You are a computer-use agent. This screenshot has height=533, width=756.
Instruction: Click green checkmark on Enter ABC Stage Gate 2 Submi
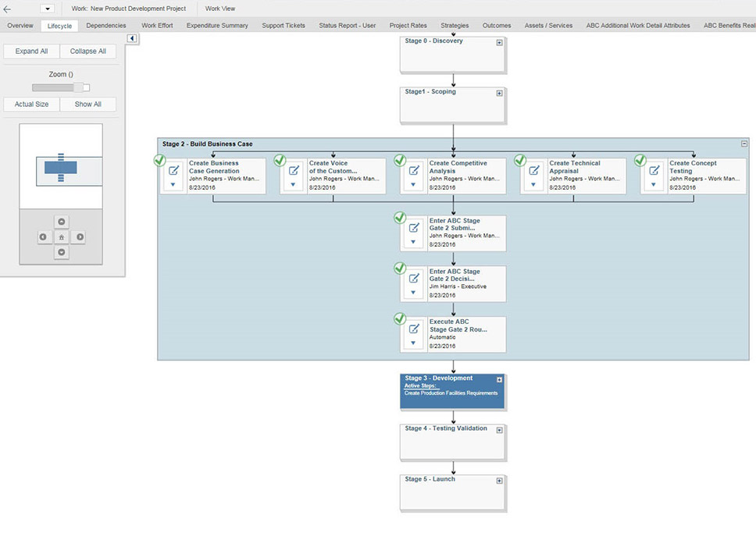click(400, 218)
